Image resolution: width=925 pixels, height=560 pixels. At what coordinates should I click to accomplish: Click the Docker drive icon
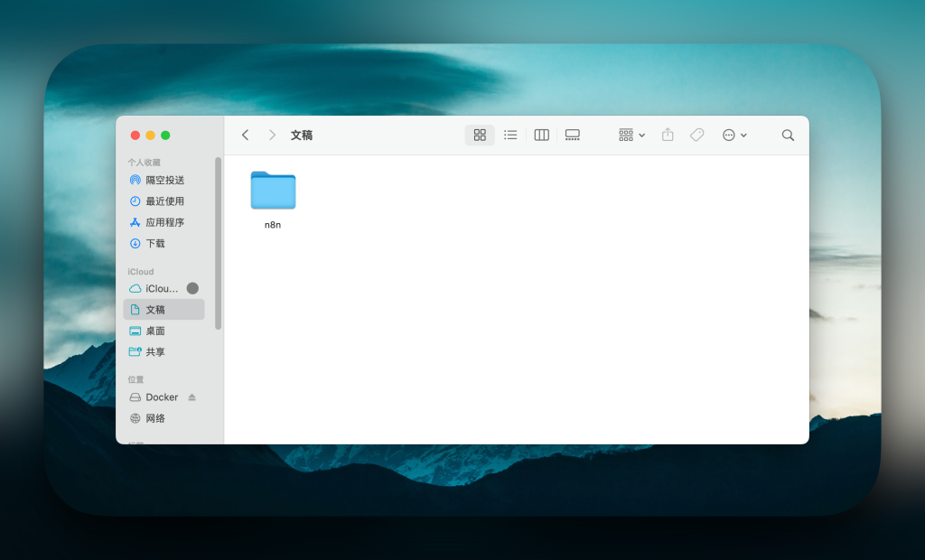pos(135,397)
